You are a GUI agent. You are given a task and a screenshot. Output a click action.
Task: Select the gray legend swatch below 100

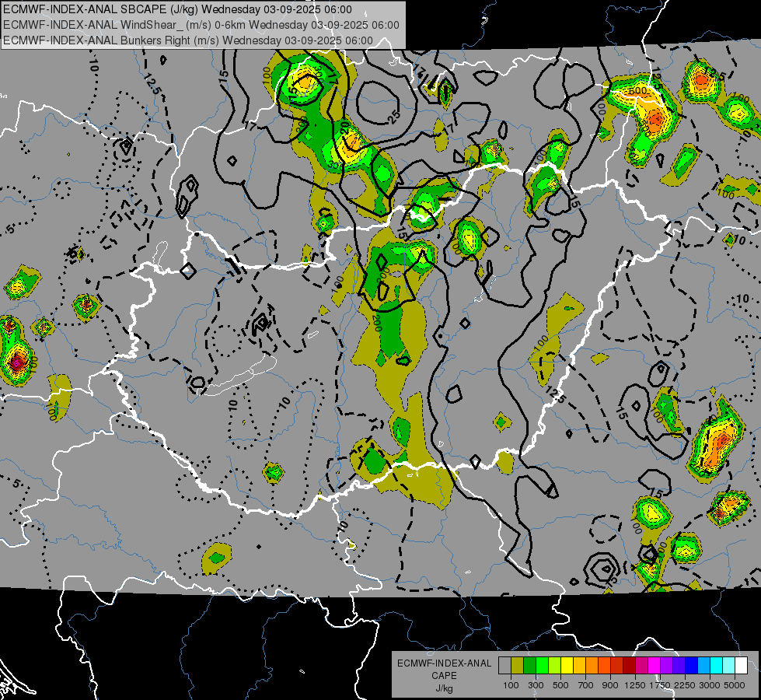pos(504,665)
